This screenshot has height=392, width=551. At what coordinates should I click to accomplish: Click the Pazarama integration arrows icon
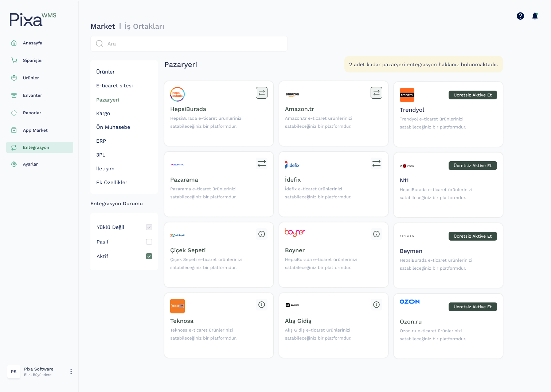262,163
